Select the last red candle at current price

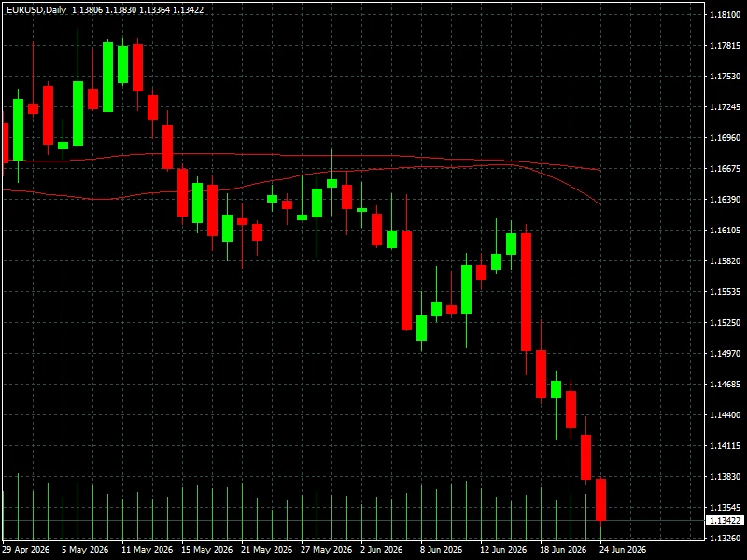(x=600, y=499)
